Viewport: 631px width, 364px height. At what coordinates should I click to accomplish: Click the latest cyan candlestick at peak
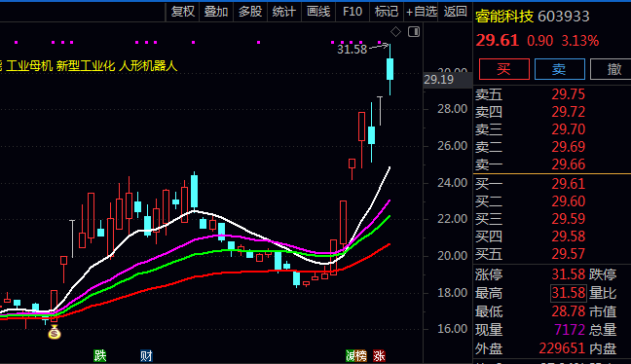390,69
